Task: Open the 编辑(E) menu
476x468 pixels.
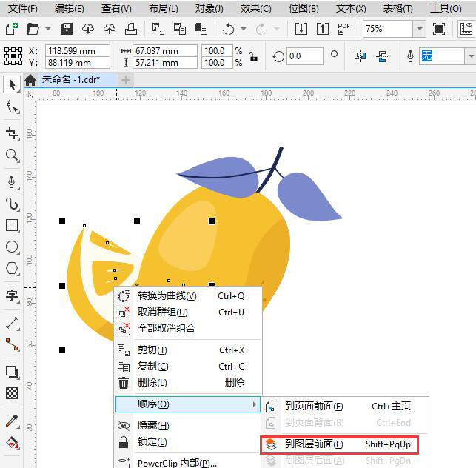Action: click(69, 8)
